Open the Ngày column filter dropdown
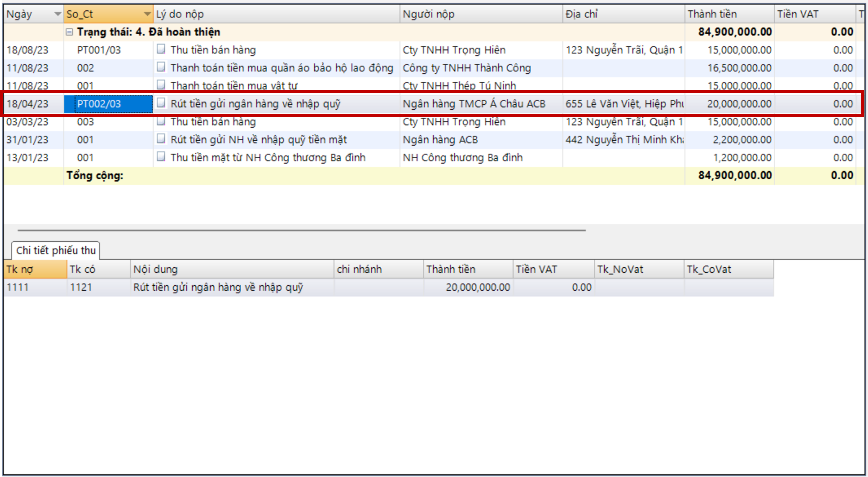The image size is (868, 477). coord(58,14)
